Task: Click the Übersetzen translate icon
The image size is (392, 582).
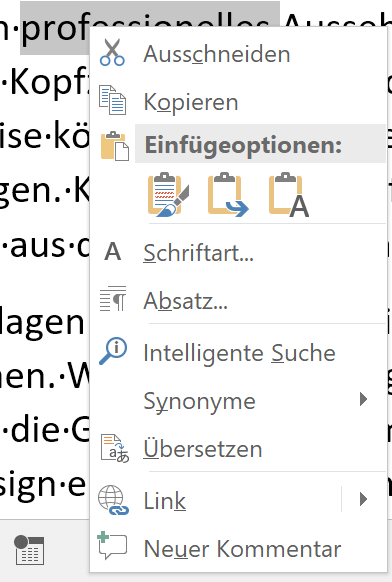Action: 115,448
